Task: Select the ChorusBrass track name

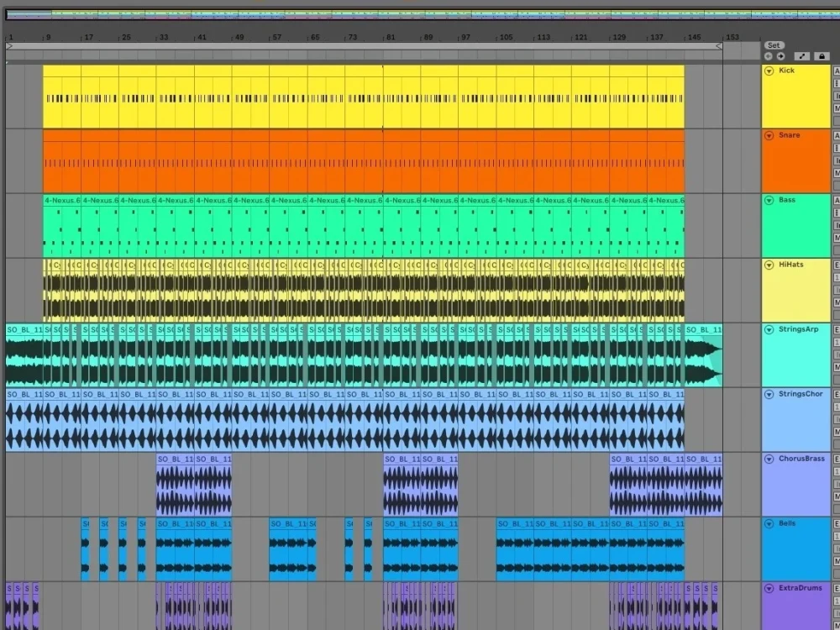Action: [x=801, y=459]
